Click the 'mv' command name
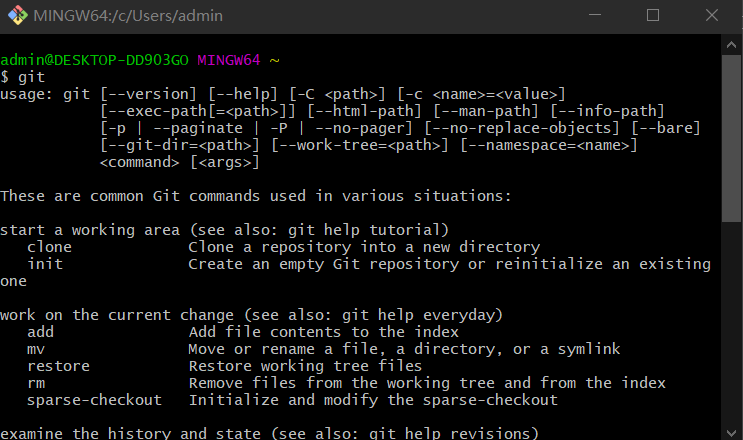 coord(36,350)
